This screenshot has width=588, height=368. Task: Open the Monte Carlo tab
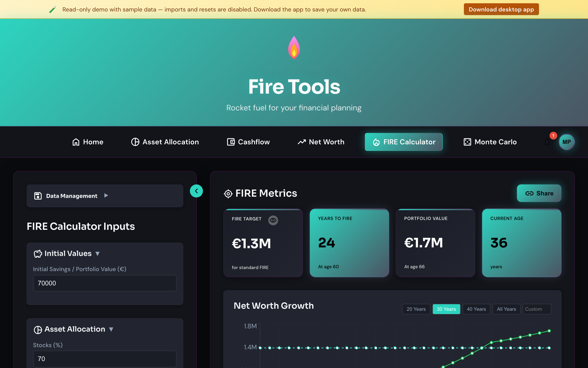490,142
